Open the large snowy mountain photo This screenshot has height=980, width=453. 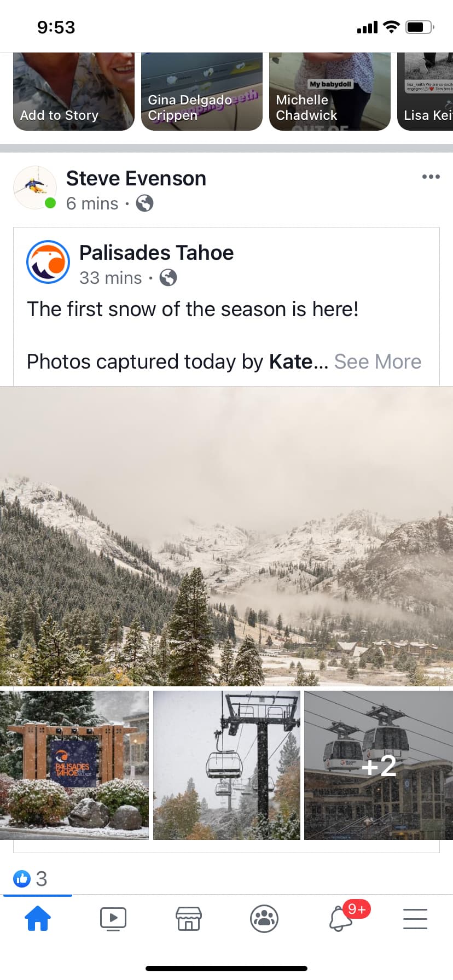coord(226,536)
